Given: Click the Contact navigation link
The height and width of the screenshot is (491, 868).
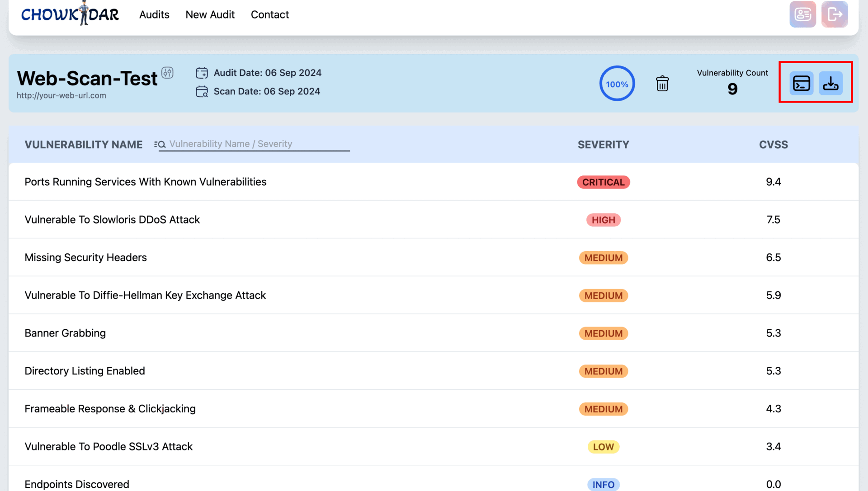Looking at the screenshot, I should [x=269, y=14].
